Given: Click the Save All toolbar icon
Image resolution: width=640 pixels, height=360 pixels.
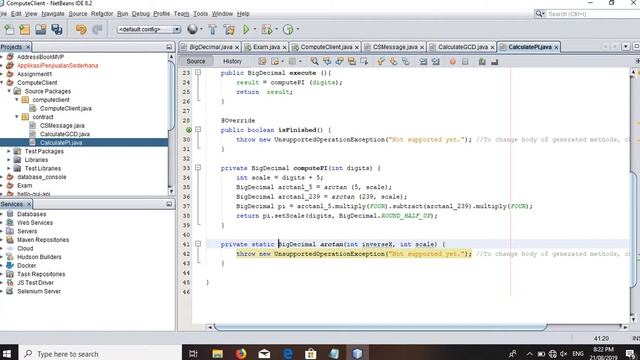Looking at the screenshot, I should coord(57,29).
